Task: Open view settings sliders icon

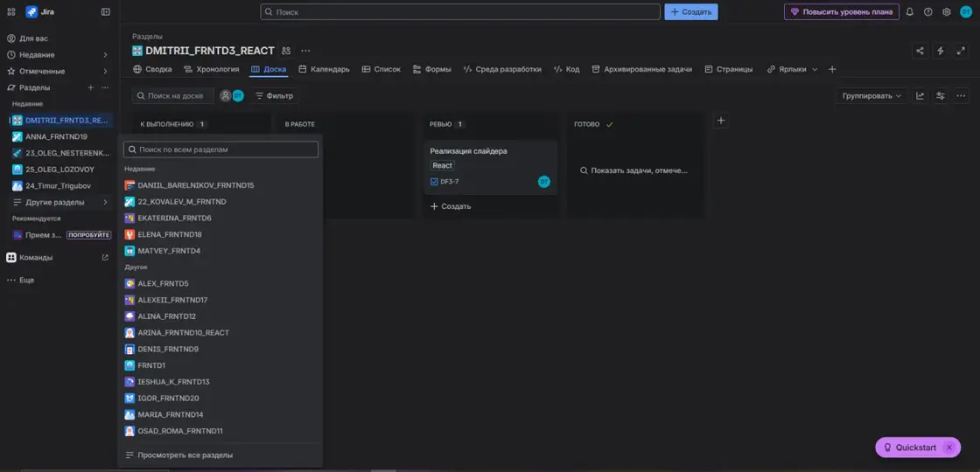Action: pos(941,96)
